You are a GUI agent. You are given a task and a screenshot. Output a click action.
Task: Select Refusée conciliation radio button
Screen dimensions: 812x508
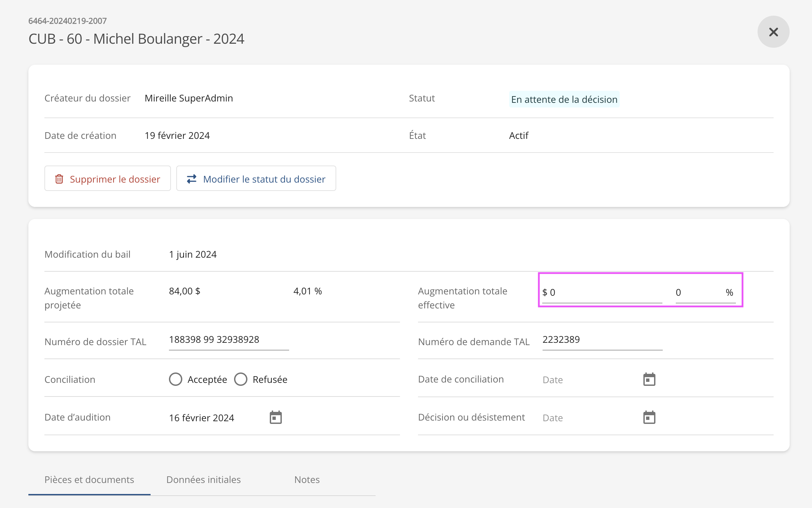point(241,379)
